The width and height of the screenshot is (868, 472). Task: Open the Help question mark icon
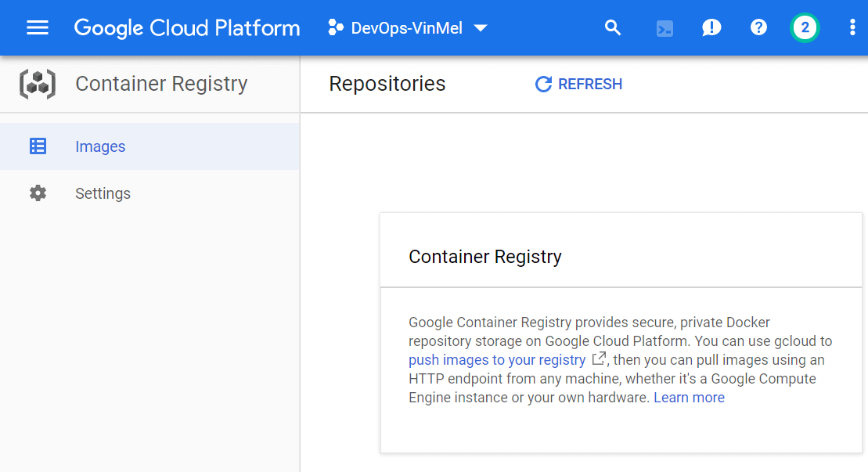[758, 28]
